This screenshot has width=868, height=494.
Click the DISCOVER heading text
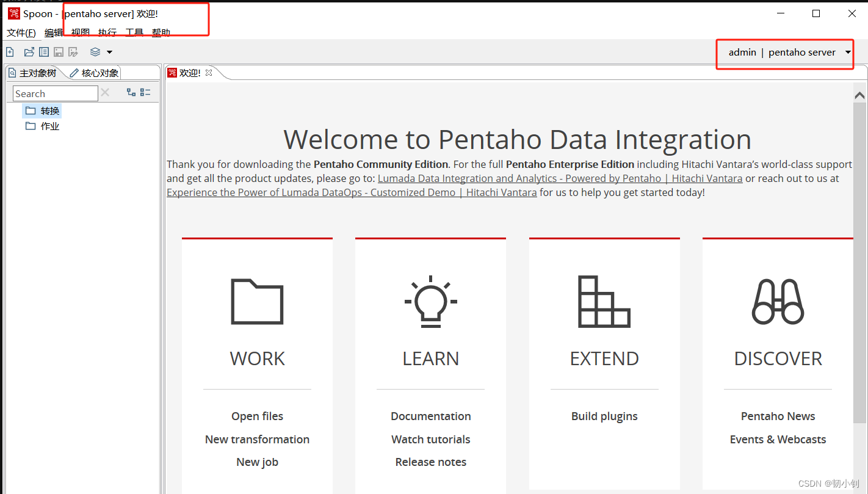click(778, 358)
